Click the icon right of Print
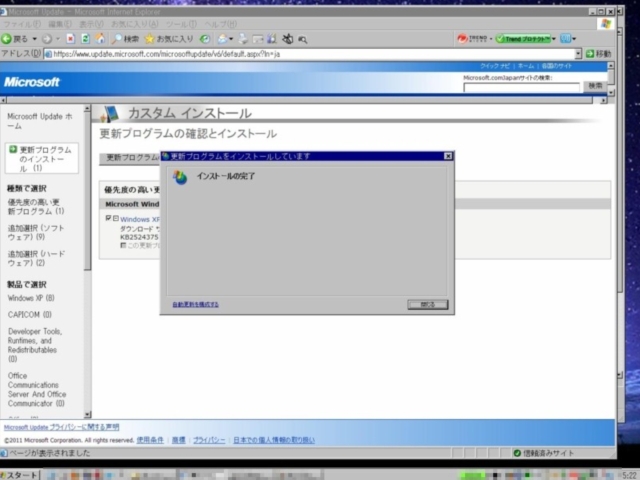The height and width of the screenshot is (480, 640). 258,39
